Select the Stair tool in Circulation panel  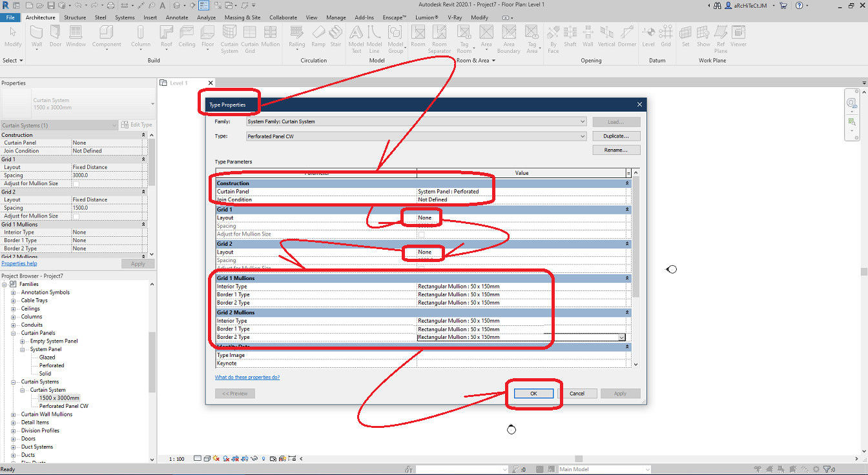[336, 37]
